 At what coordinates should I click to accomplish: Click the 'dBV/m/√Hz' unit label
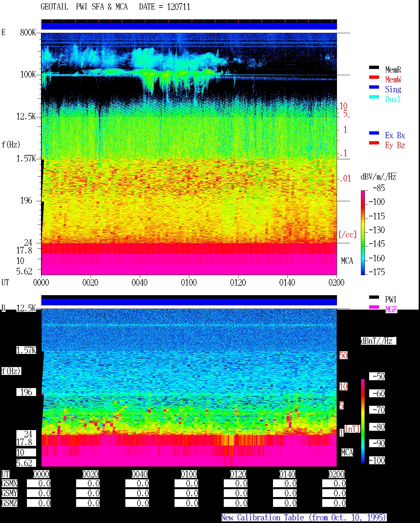[x=379, y=177]
